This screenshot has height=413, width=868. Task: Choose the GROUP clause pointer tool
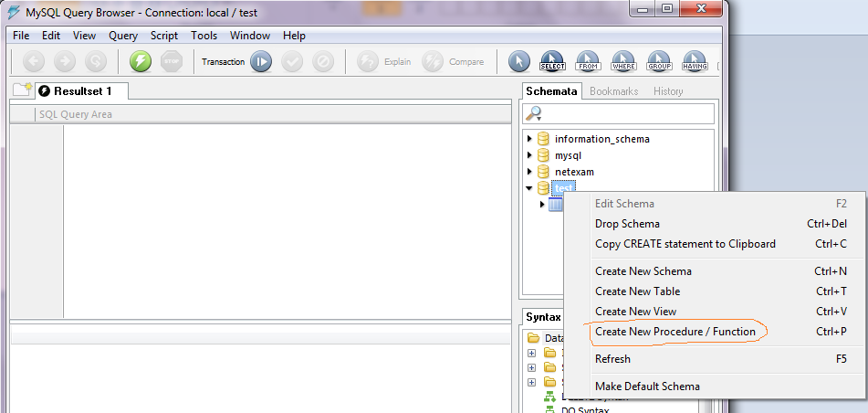coord(659,61)
